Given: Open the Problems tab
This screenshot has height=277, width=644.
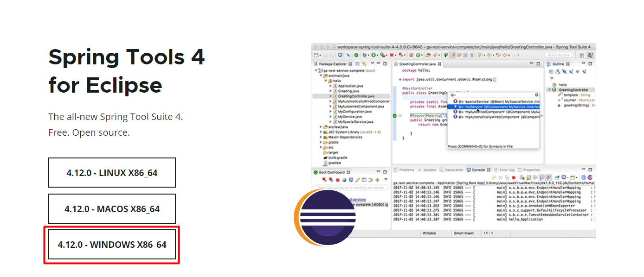Looking at the screenshot, I should pos(404,170).
